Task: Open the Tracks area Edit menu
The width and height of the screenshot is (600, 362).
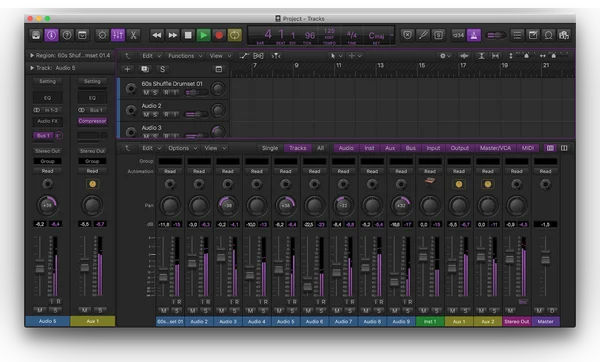Action: [x=152, y=56]
